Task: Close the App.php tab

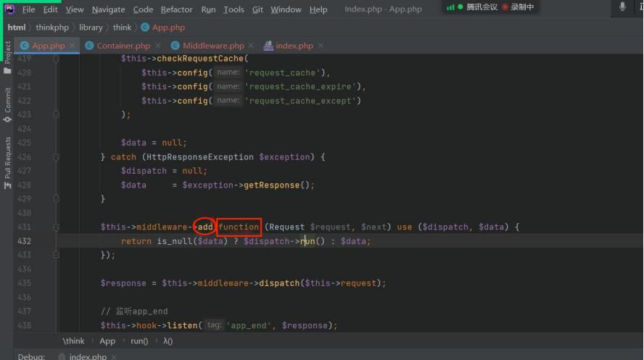Action: click(x=73, y=46)
